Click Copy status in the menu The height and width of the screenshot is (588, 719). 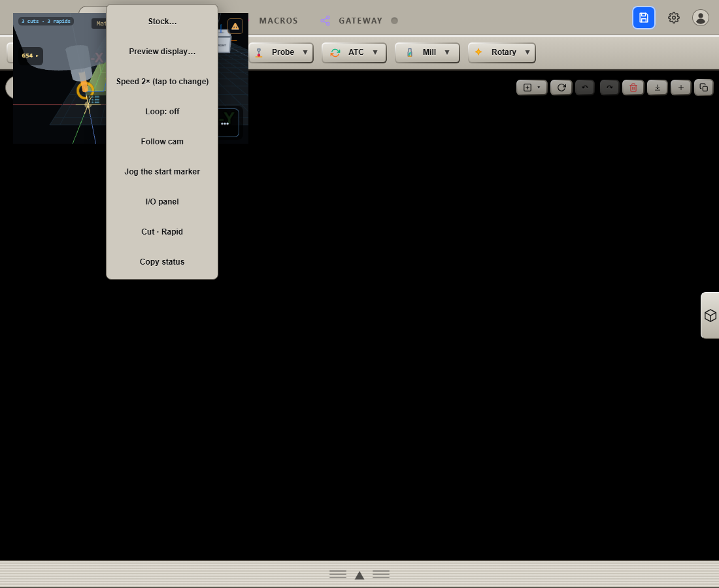pos(162,262)
